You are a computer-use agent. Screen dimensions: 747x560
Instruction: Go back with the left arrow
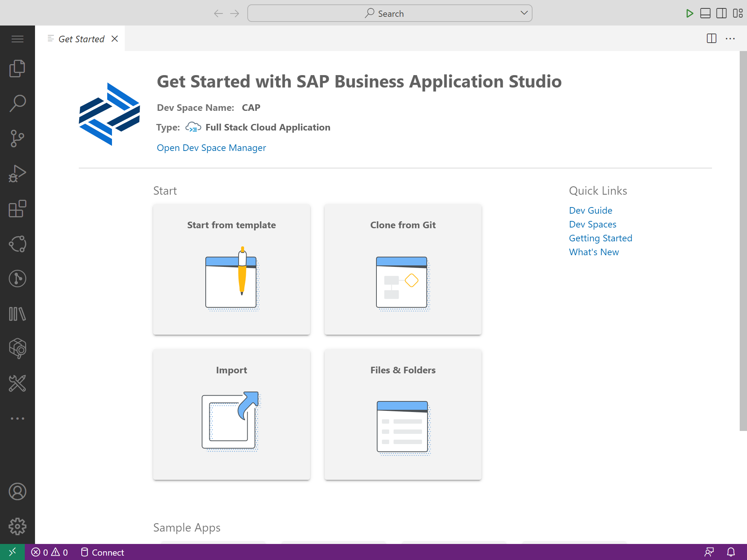pos(218,13)
